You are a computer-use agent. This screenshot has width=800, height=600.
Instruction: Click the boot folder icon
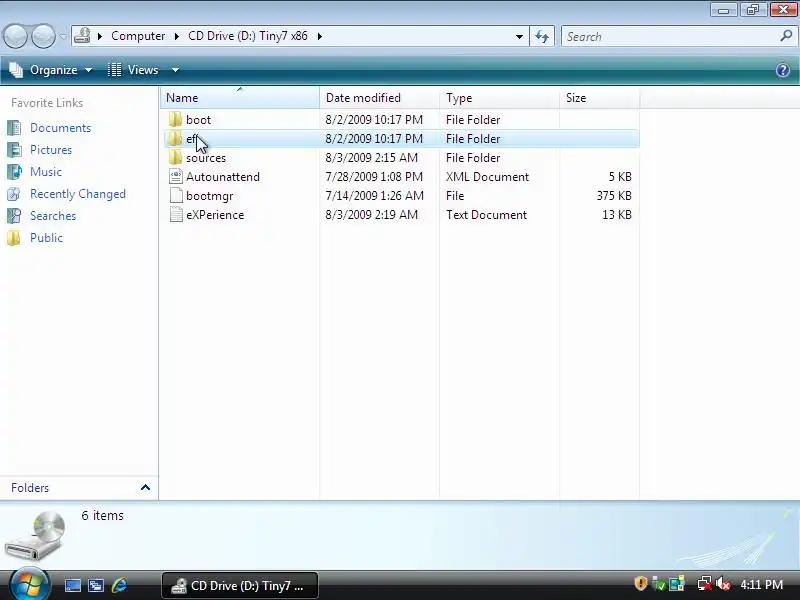[x=176, y=119]
